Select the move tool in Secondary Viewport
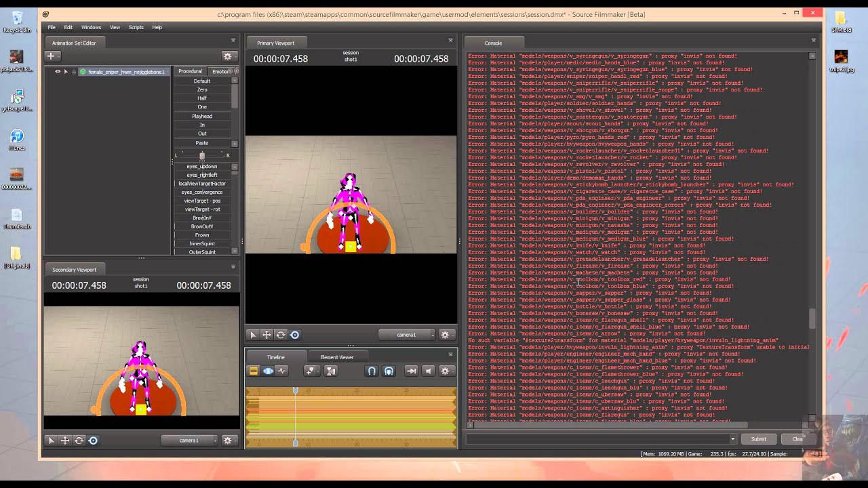This screenshot has width=868, height=488. tap(65, 441)
